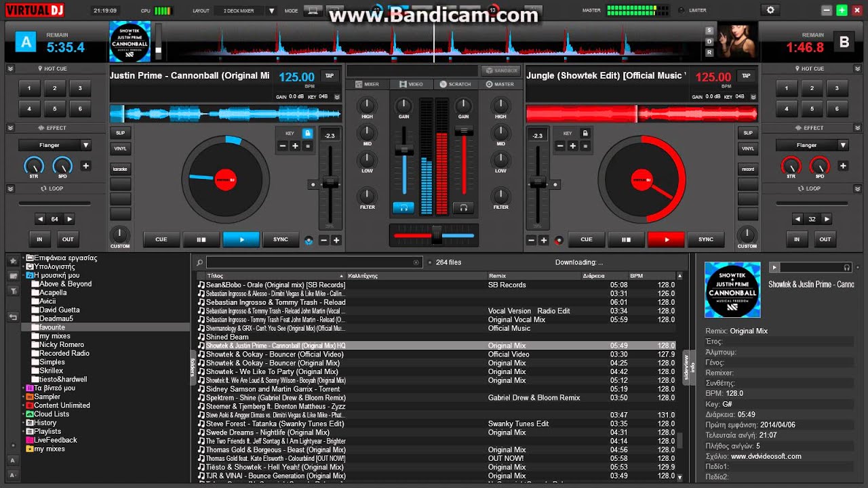The height and width of the screenshot is (488, 868).
Task: Open the VirtualDJ settings gear
Action: pyautogui.click(x=770, y=10)
